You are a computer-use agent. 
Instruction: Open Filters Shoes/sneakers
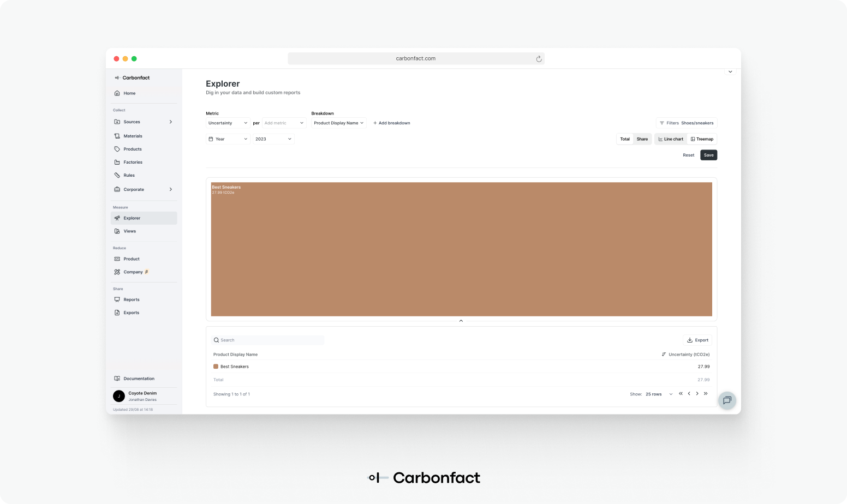[x=687, y=123]
